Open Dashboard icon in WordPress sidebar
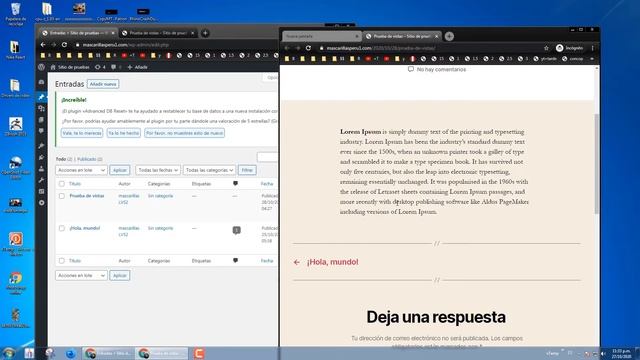640x360 pixels. 42,82
